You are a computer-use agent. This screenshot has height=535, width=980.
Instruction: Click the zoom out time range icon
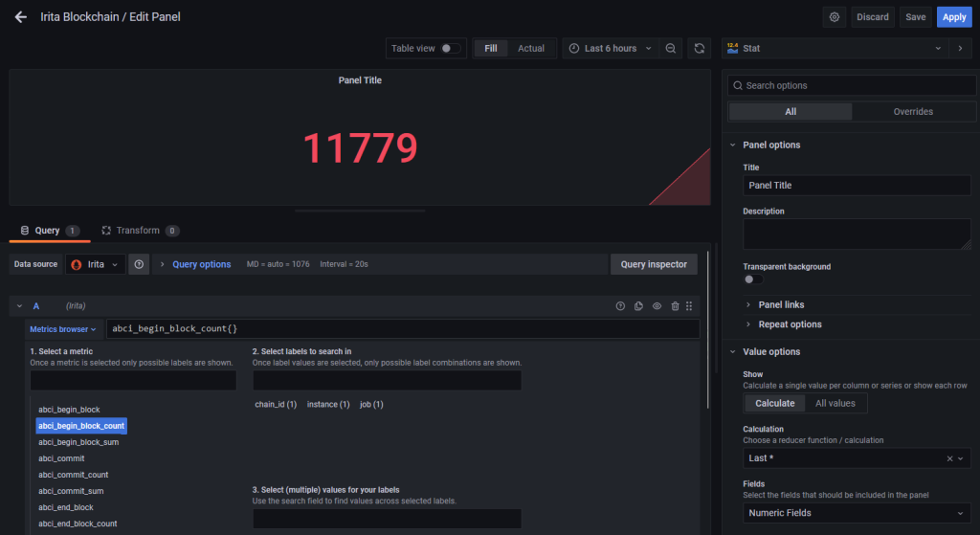[x=671, y=48]
